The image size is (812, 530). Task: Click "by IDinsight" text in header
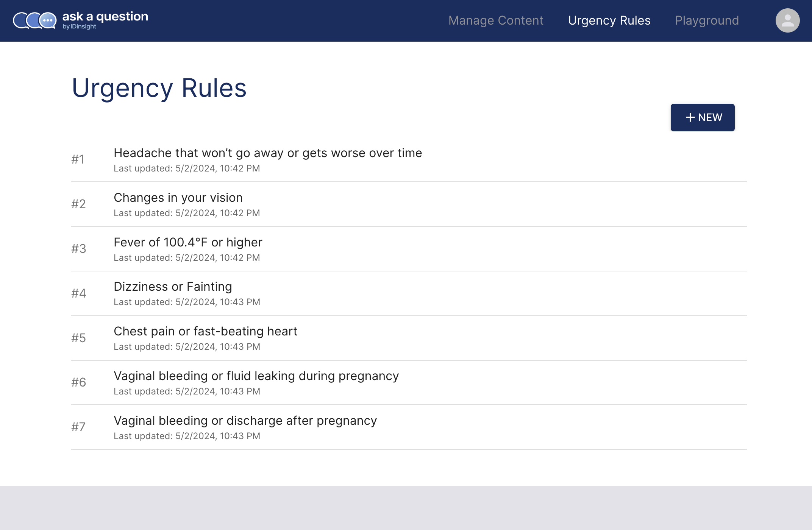coord(79,27)
